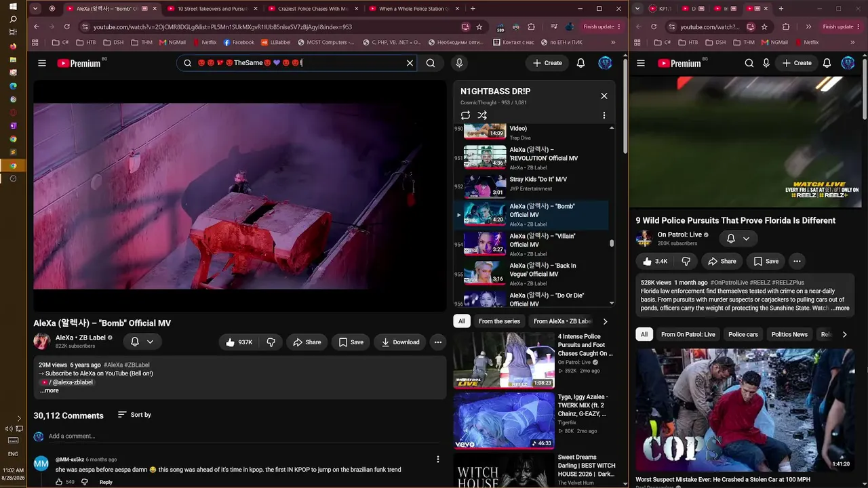Open account avatar menu in left window
Viewport: 868px width, 488px height.
point(605,63)
